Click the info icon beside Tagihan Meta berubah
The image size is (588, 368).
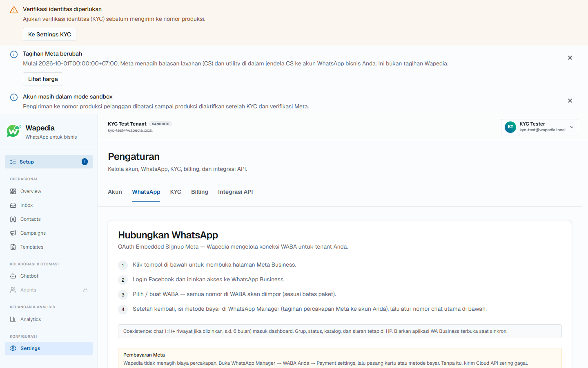coord(14,54)
